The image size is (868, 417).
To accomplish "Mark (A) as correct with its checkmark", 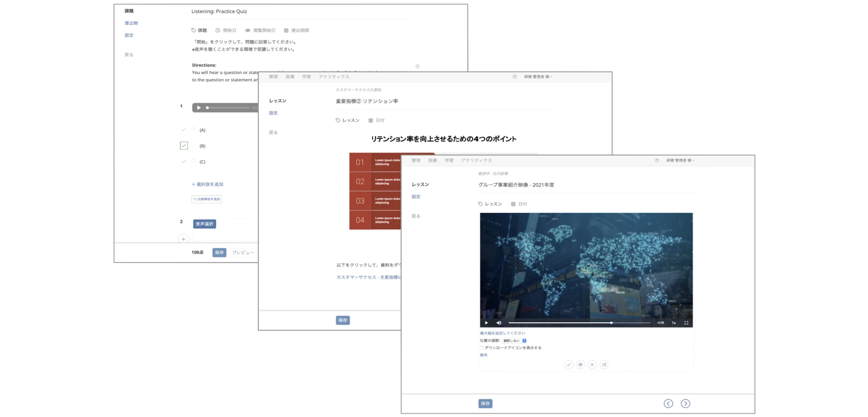I will tap(183, 129).
